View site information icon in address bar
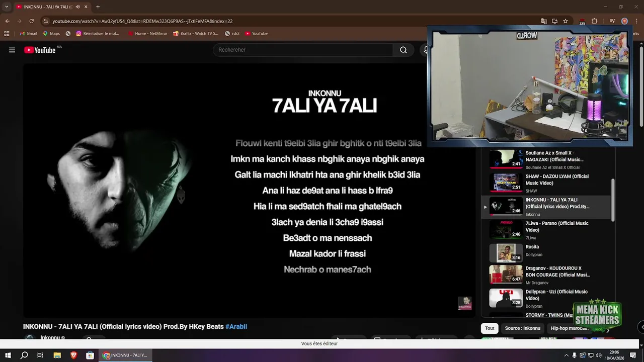 [46, 21]
